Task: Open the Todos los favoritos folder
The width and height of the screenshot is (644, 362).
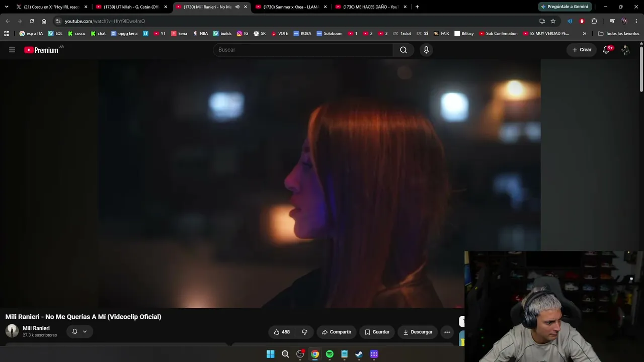Action: click(618, 34)
